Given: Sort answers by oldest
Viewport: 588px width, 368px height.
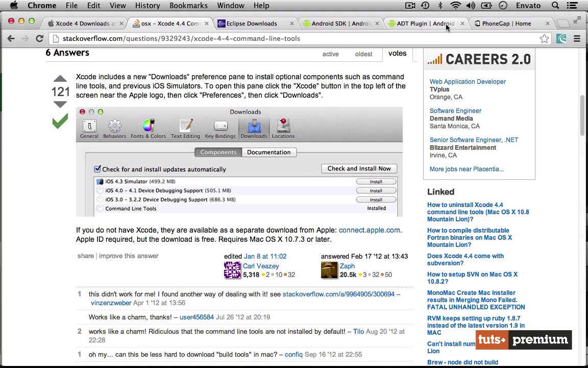Looking at the screenshot, I should pyautogui.click(x=363, y=54).
